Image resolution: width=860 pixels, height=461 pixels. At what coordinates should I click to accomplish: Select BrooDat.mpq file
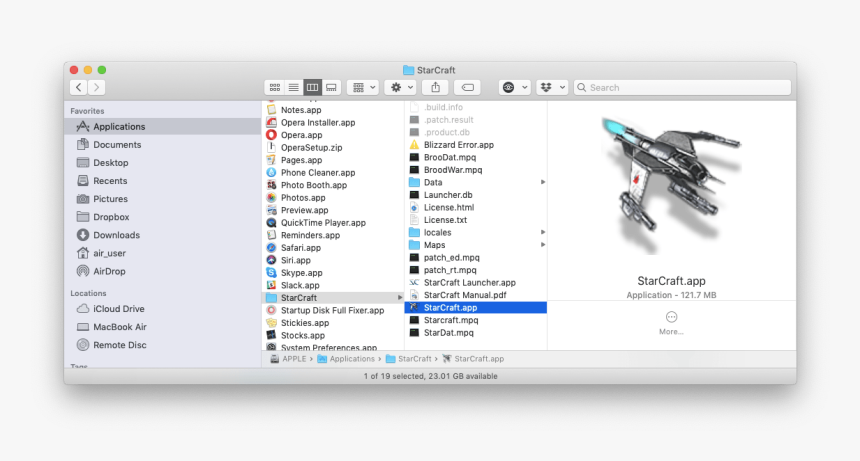(476, 157)
